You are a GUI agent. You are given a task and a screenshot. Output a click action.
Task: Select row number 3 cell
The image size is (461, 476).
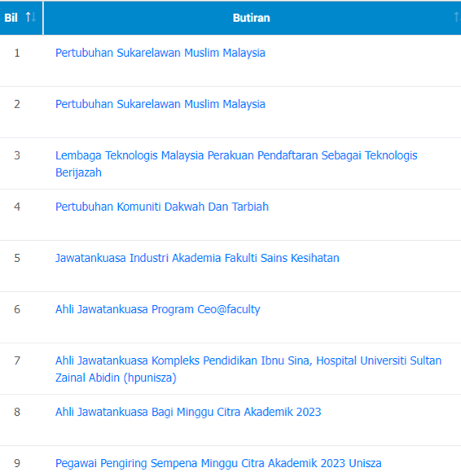(x=17, y=155)
